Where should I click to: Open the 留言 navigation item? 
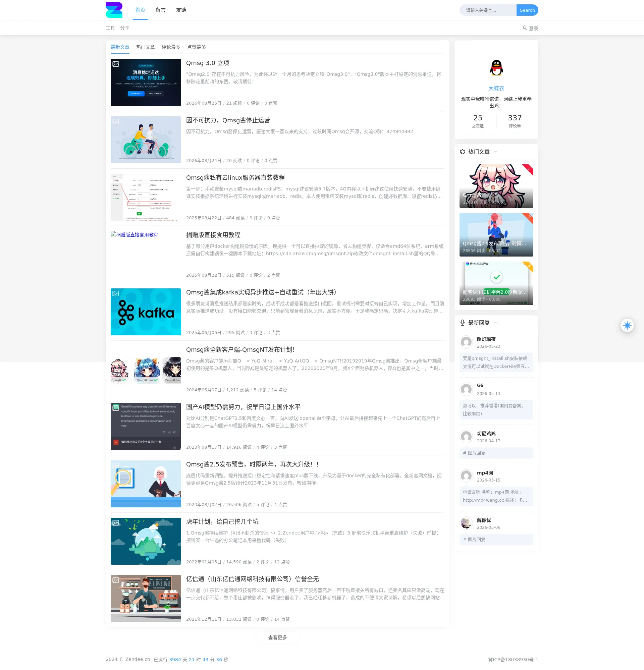coord(161,10)
